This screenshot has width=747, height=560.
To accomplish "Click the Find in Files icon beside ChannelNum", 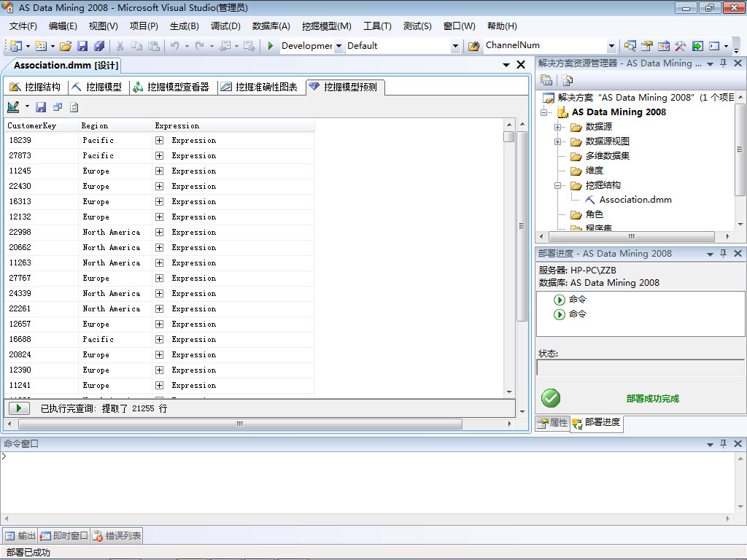I will (x=473, y=46).
